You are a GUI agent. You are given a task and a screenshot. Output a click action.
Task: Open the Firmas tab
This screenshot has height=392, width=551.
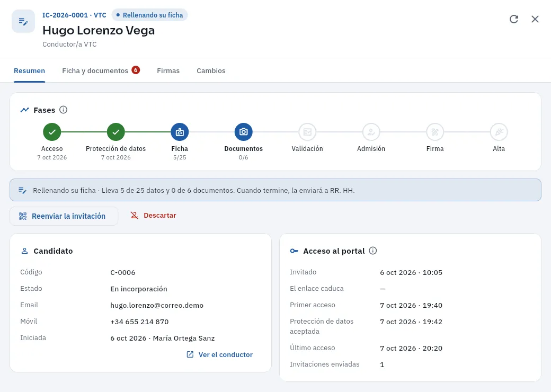(x=168, y=70)
